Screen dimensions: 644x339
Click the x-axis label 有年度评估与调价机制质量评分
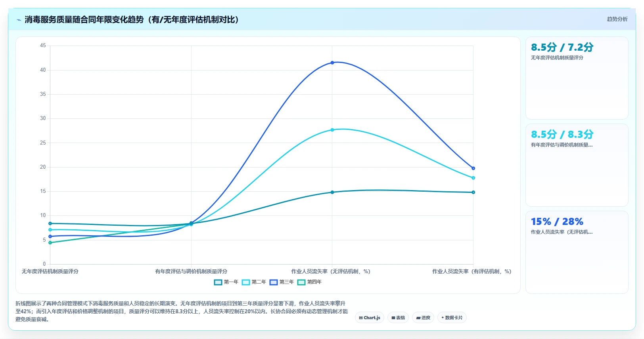click(191, 271)
